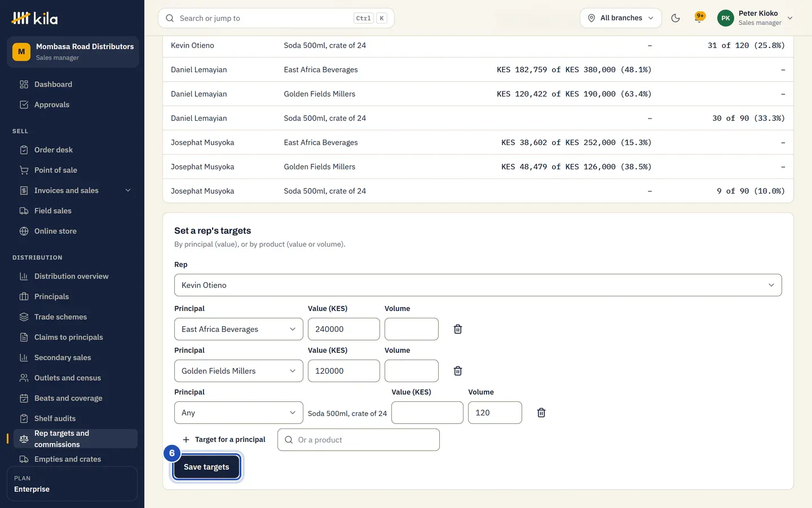Image resolution: width=812 pixels, height=508 pixels.
Task: Click the PK user avatar
Action: pyautogui.click(x=726, y=18)
